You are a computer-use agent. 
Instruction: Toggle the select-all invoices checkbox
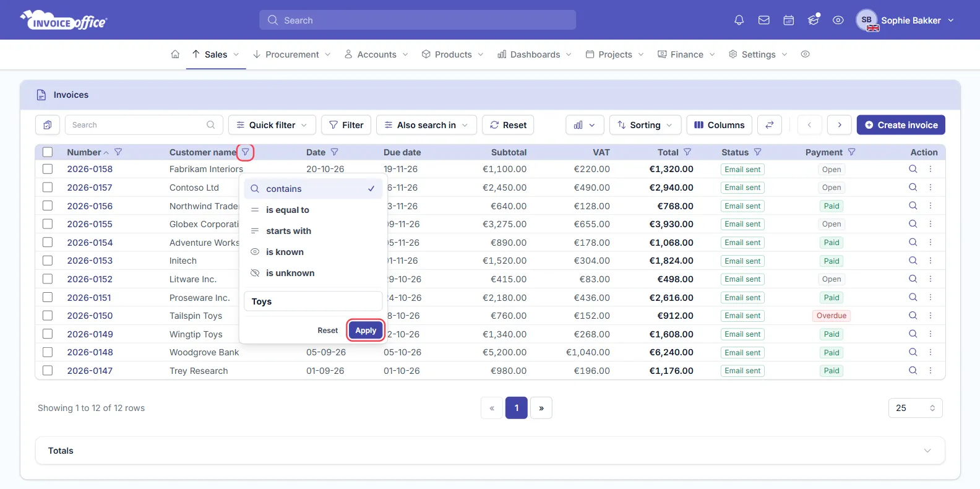[48, 152]
